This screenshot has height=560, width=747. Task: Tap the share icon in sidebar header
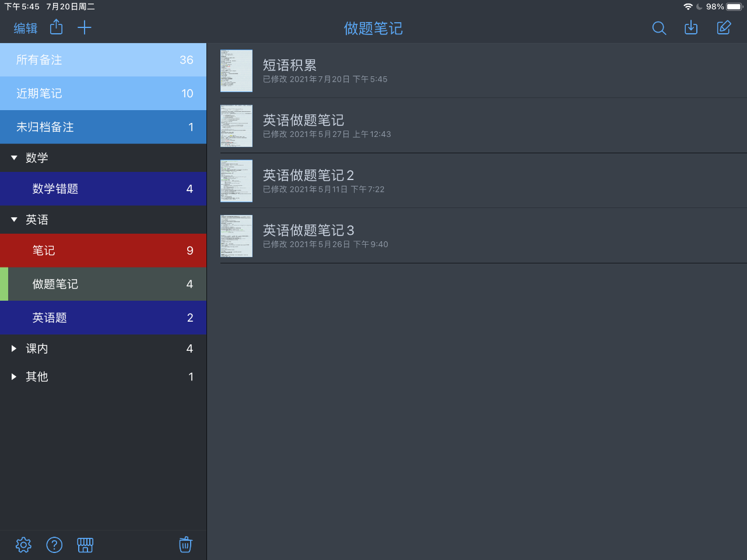(56, 27)
